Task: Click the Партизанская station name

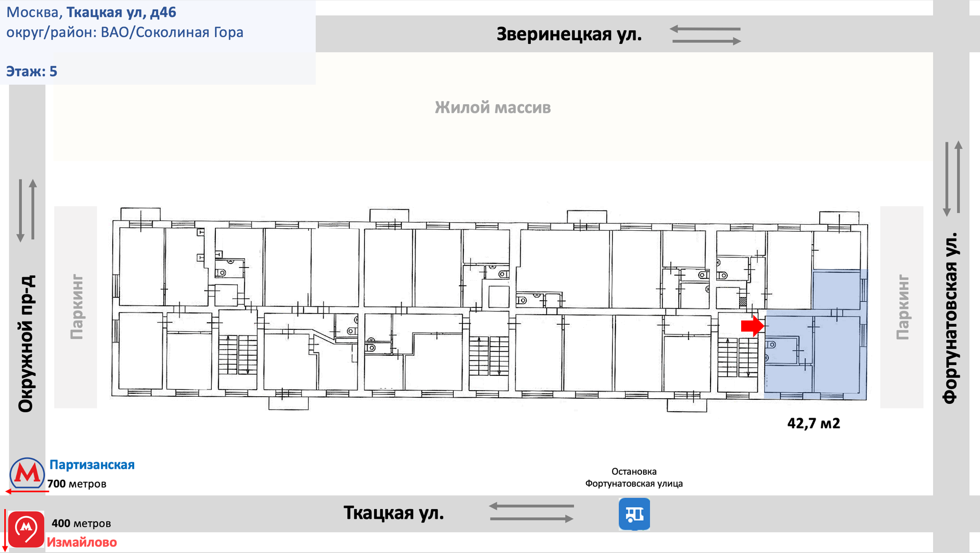Action: 92,465
